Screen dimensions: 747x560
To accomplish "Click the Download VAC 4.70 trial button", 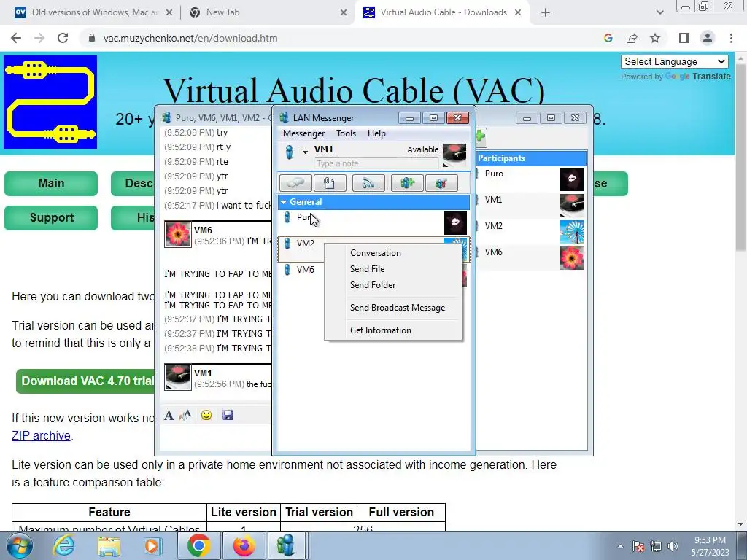I will [x=86, y=381].
